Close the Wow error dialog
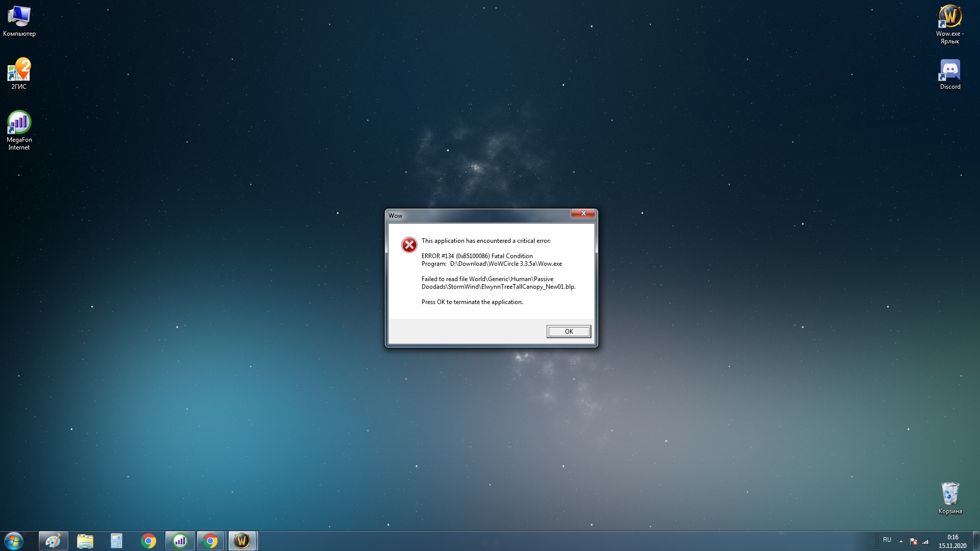 tap(583, 213)
